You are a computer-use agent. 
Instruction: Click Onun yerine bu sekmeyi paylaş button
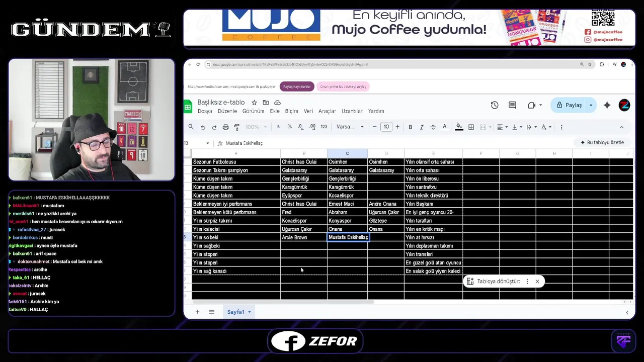(x=343, y=86)
